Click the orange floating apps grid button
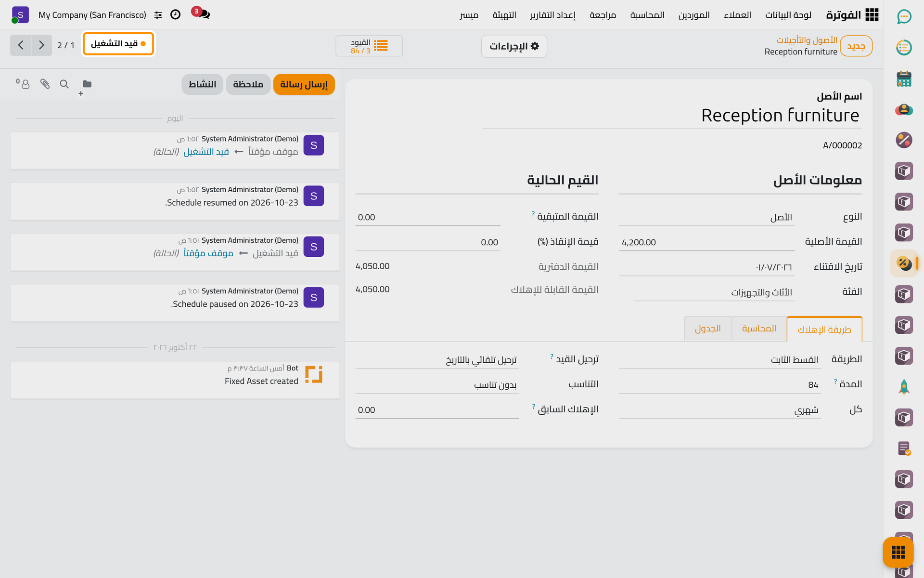Image resolution: width=924 pixels, height=578 pixels. [898, 552]
